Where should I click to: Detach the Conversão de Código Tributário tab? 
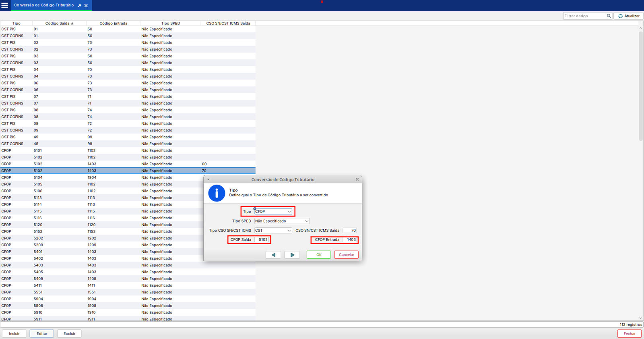[80, 6]
